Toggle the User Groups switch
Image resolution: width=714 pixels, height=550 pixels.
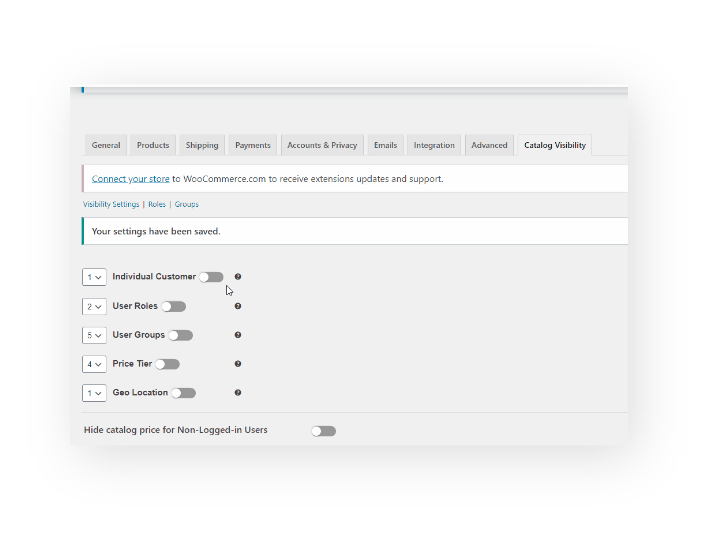point(180,336)
